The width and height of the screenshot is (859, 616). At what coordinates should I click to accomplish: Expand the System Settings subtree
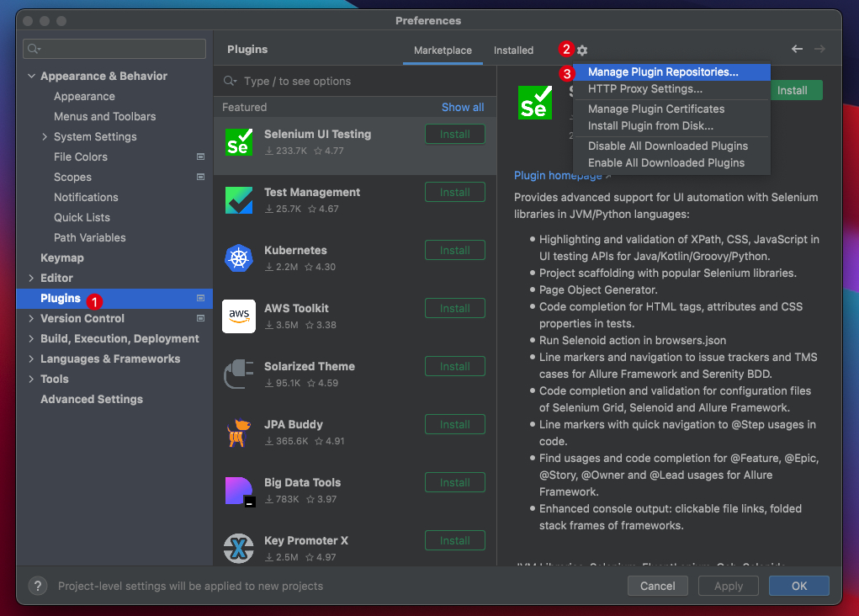45,136
